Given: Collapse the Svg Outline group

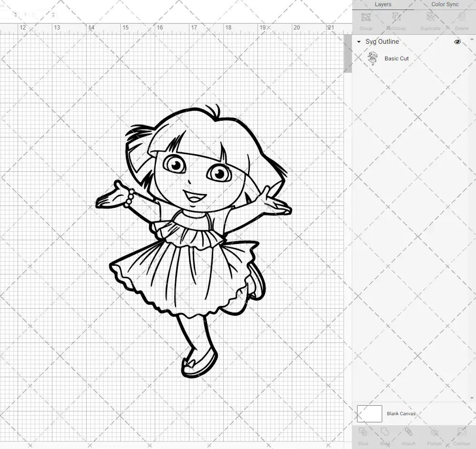Looking at the screenshot, I should tap(358, 42).
